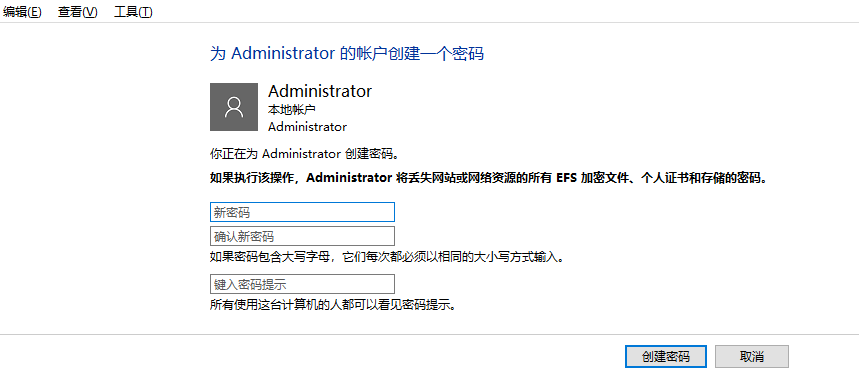Image resolution: width=859 pixels, height=392 pixels.
Task: Focus the 新密码 input field
Action: (302, 212)
